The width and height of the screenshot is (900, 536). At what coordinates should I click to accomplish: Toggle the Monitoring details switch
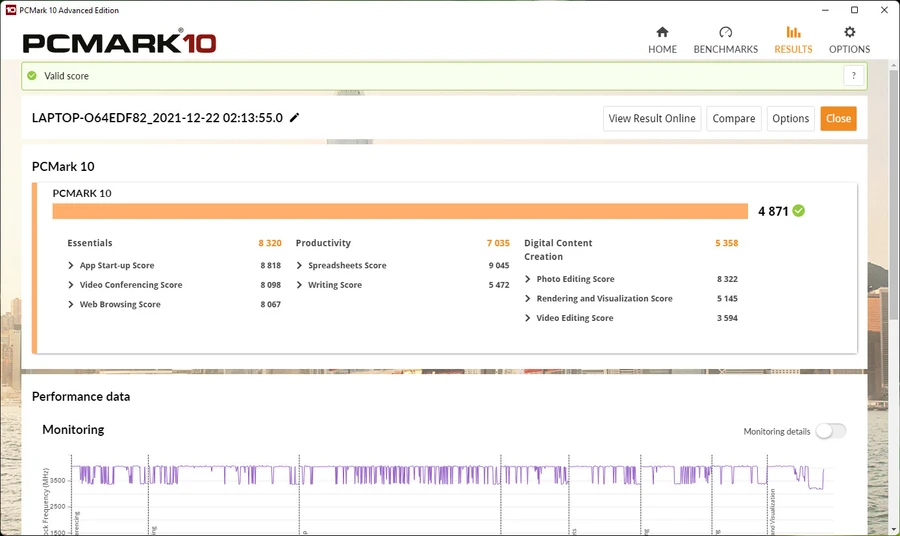(x=831, y=431)
